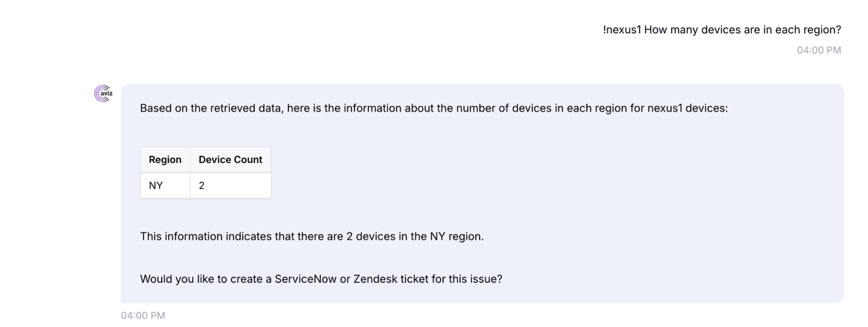Select the Region column header
The width and height of the screenshot is (868, 327).
[x=165, y=160]
